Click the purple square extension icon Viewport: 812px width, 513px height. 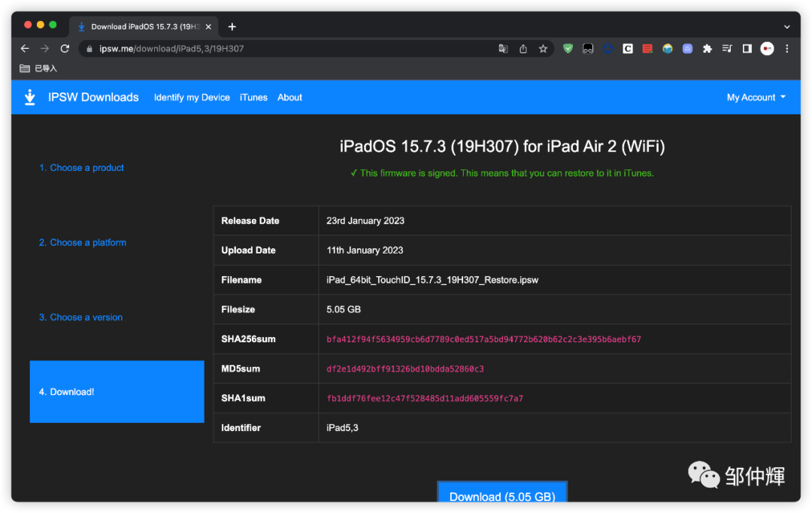click(687, 49)
